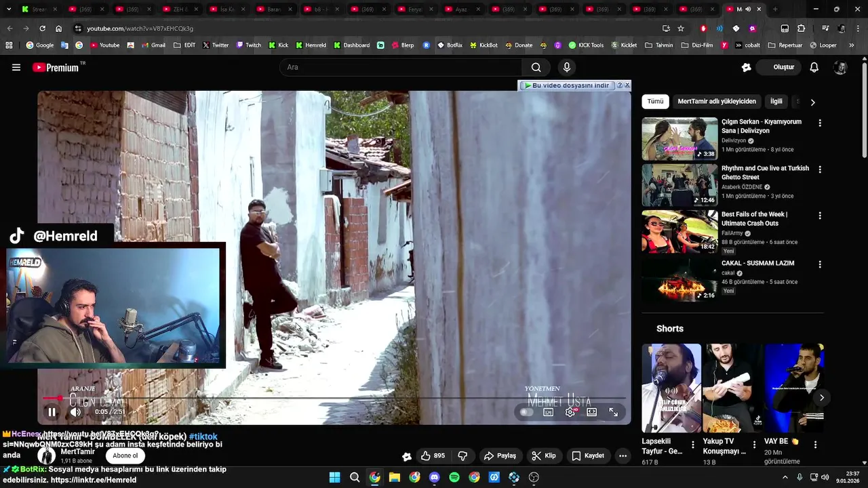Switch to theater mode
Viewport: 868px width, 488px height.
tap(592, 411)
